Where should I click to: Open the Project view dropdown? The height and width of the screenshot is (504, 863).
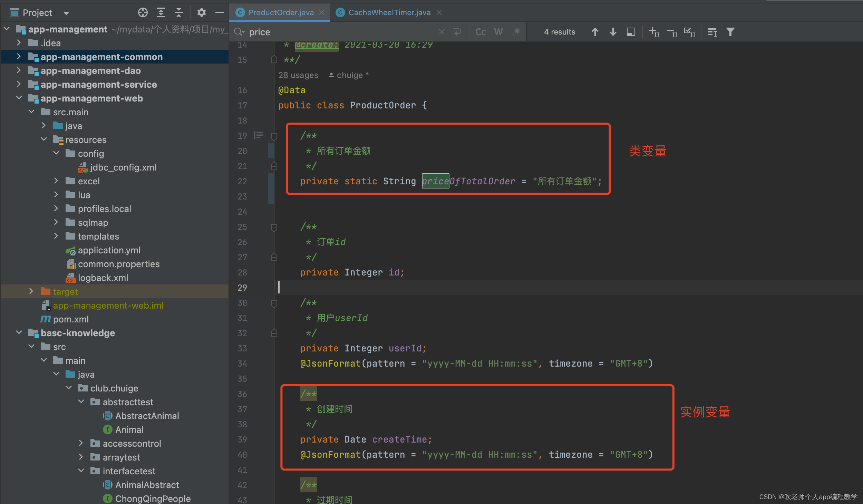tap(66, 13)
